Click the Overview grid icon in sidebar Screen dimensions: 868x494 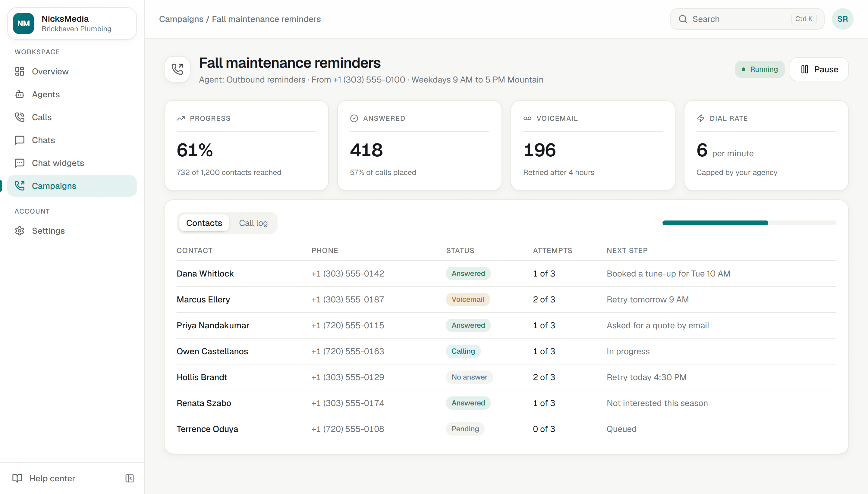(20, 72)
